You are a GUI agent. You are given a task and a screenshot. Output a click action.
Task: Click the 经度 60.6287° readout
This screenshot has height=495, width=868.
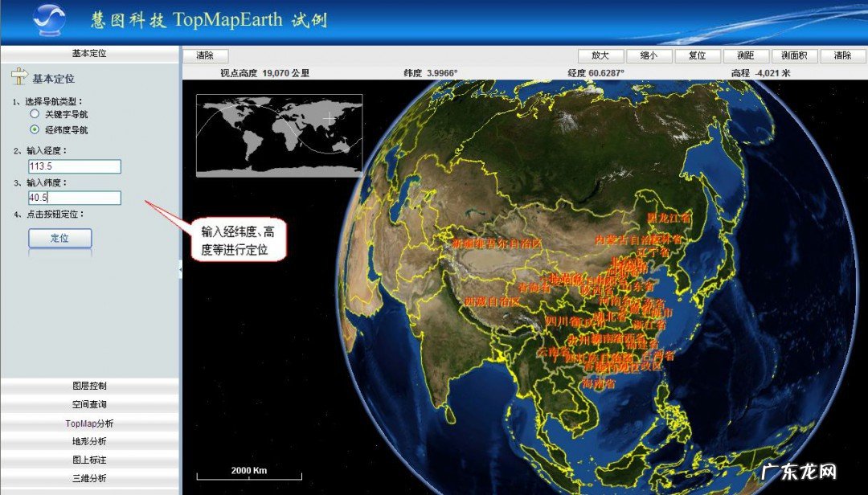tap(596, 73)
